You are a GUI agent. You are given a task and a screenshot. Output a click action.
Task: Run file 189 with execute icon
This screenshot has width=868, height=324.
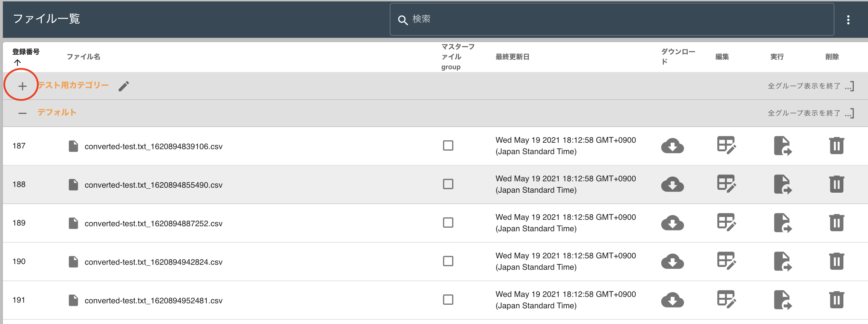coord(783,223)
